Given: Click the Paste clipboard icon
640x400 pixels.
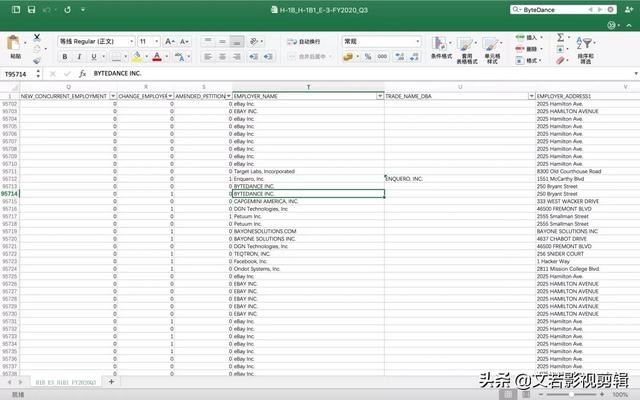Looking at the screenshot, I should click(15, 46).
